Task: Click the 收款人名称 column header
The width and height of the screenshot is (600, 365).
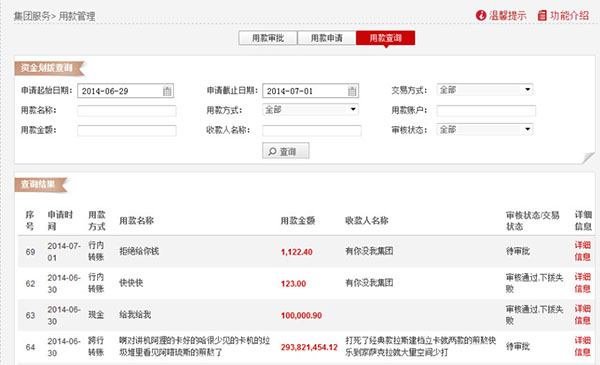Action: click(367, 221)
